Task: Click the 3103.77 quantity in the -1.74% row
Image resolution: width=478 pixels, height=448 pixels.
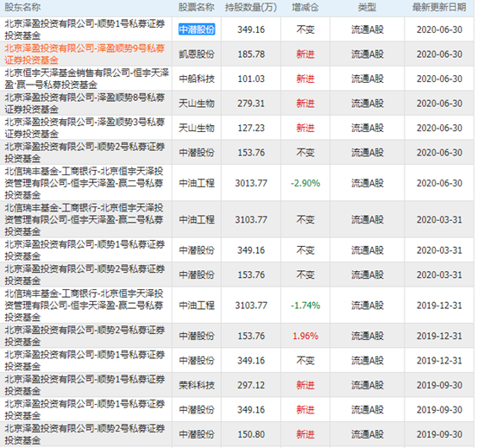Action: (x=251, y=306)
